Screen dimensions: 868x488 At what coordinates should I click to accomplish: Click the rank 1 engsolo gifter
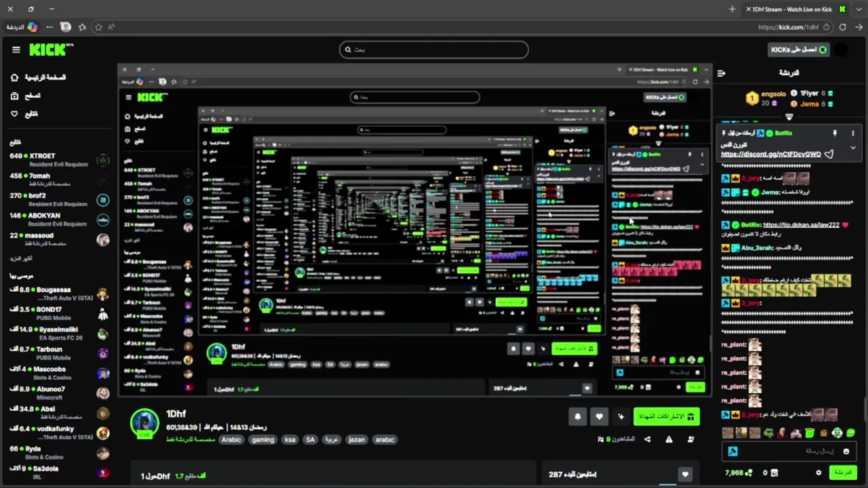click(767, 98)
